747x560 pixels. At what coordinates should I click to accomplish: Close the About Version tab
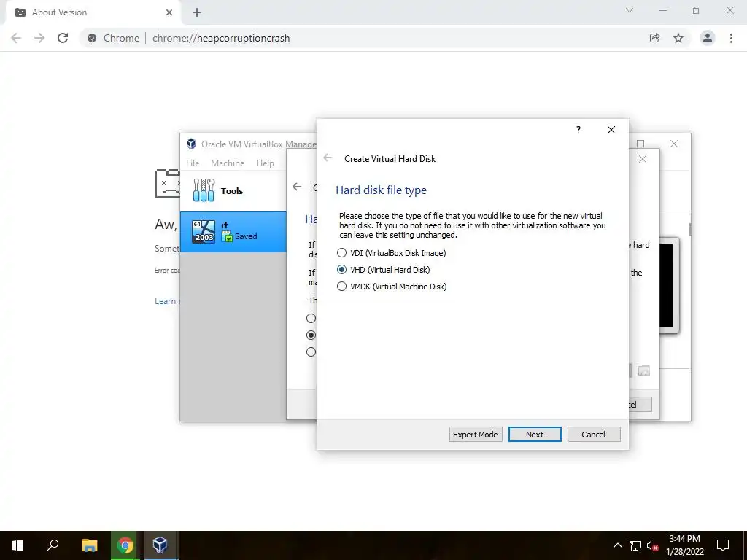[x=169, y=12]
